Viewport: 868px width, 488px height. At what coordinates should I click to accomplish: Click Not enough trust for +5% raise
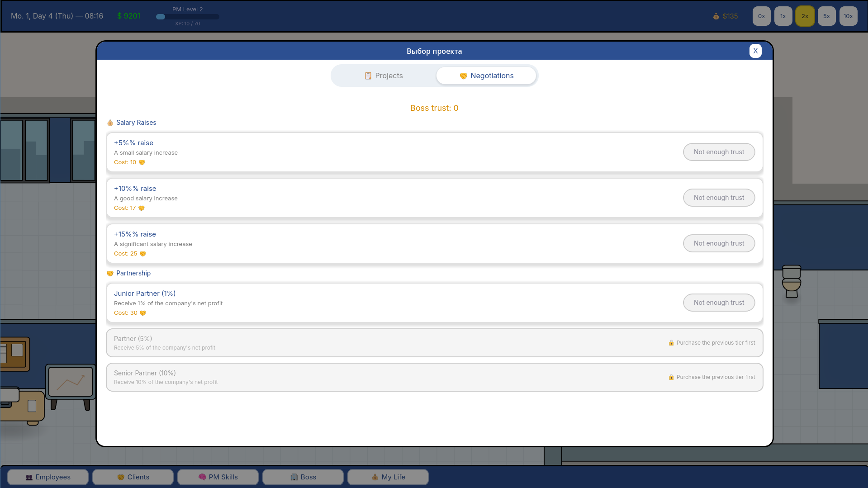click(719, 152)
